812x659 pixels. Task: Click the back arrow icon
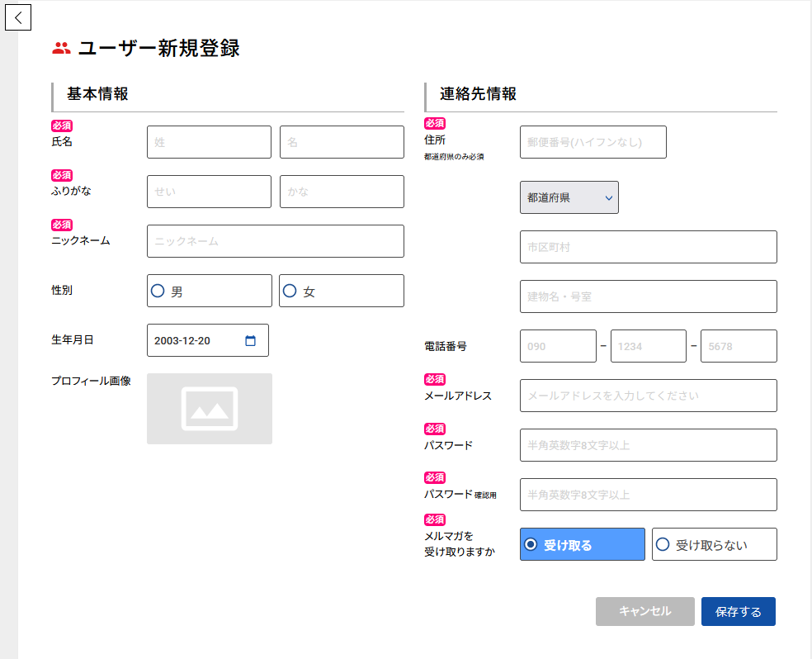point(18,17)
